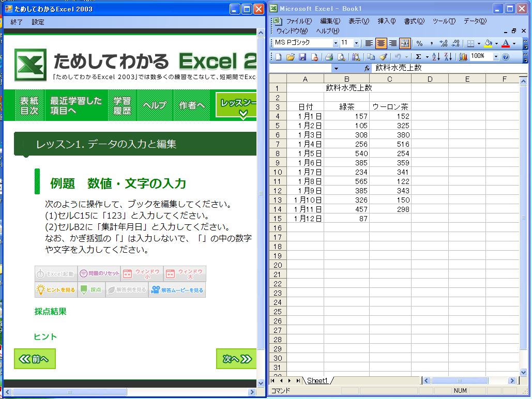The width and height of the screenshot is (532, 399).
Task: Toggle the Merge and Center button
Action: 405,43
